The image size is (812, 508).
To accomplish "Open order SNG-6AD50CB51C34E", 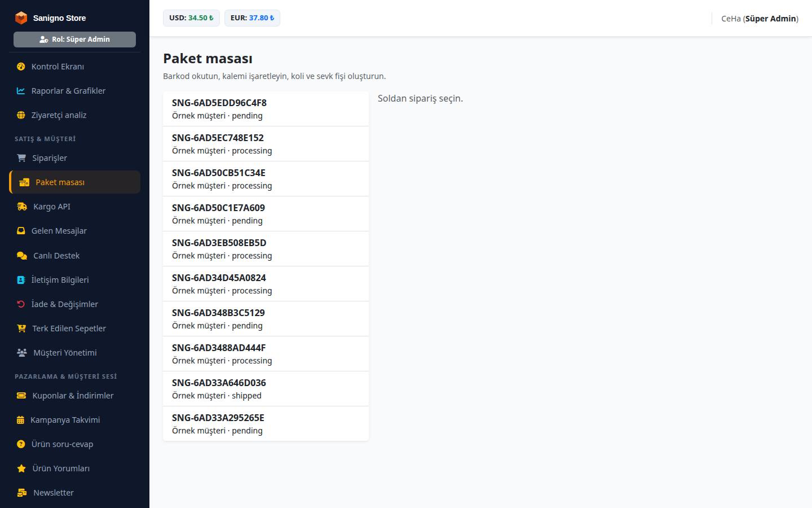I will point(266,179).
